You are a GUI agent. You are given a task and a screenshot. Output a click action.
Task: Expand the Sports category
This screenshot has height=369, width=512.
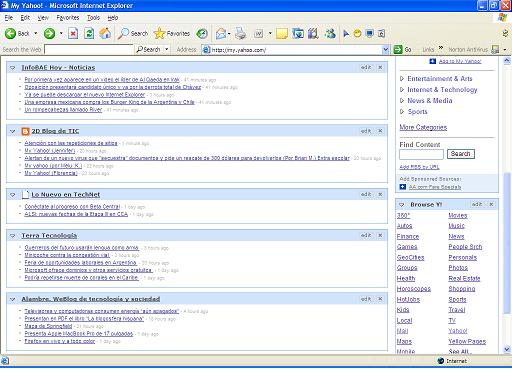tap(402, 112)
